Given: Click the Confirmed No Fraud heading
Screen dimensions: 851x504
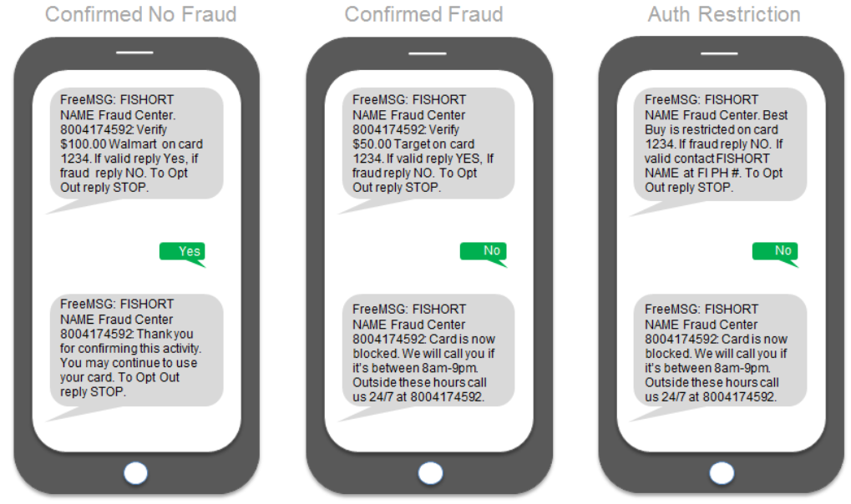Looking at the screenshot, I should pos(140,14).
